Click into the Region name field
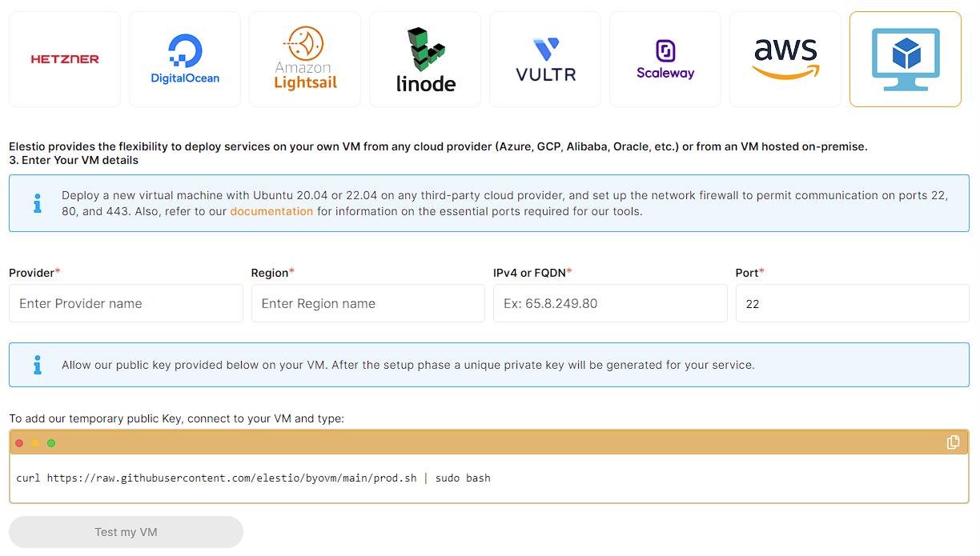This screenshot has width=980, height=556. [368, 304]
